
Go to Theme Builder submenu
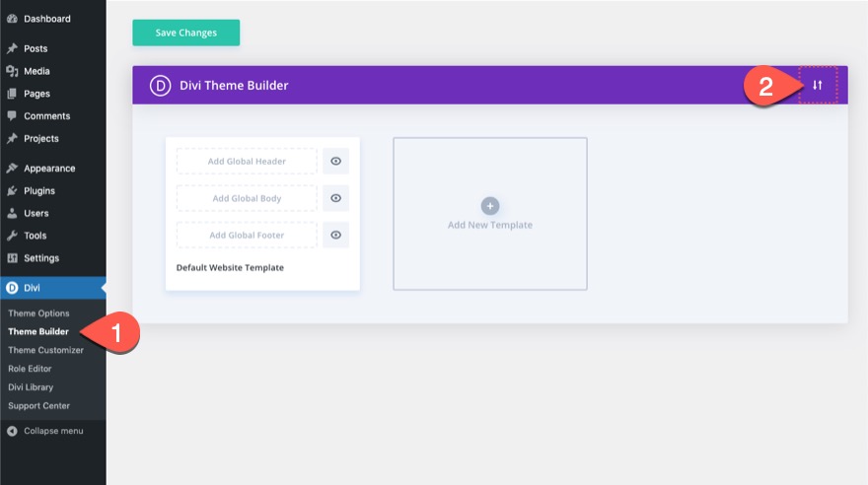(x=38, y=332)
